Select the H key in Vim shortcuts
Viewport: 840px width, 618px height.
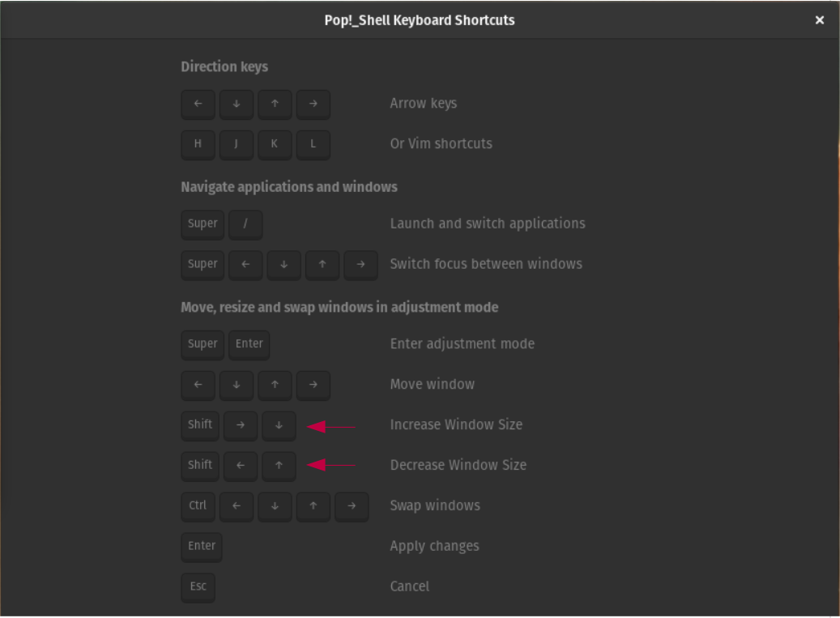pos(198,144)
